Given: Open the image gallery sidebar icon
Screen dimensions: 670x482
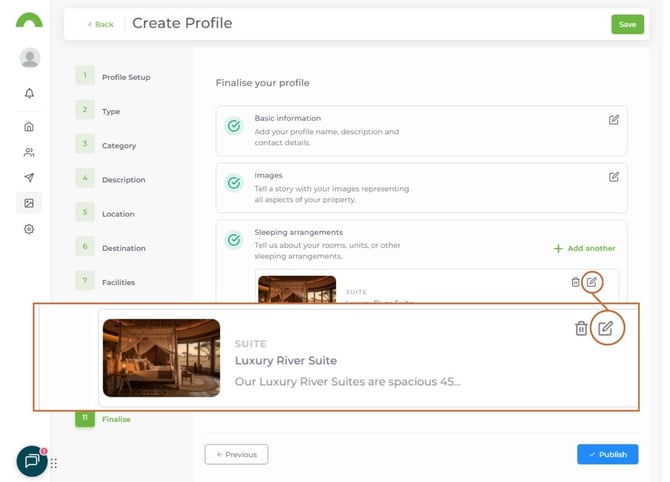Looking at the screenshot, I should 29,203.
